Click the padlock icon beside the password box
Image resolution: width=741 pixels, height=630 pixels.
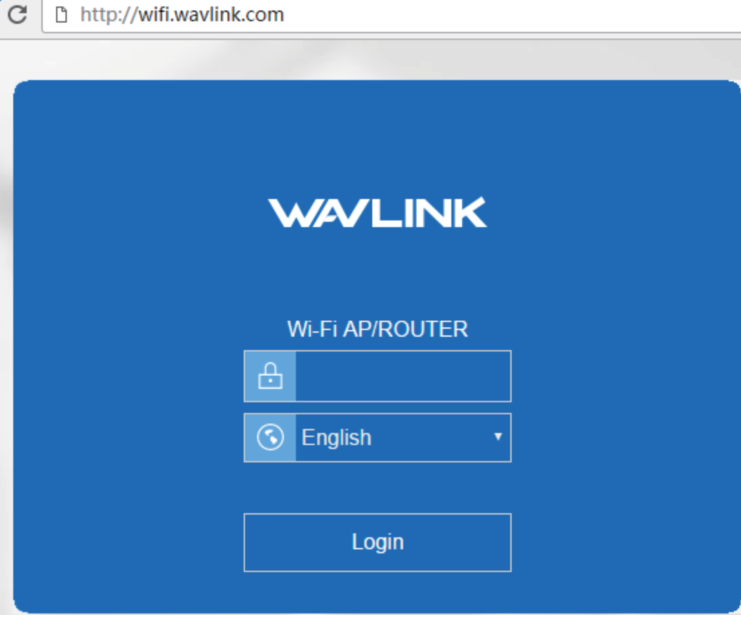270,376
